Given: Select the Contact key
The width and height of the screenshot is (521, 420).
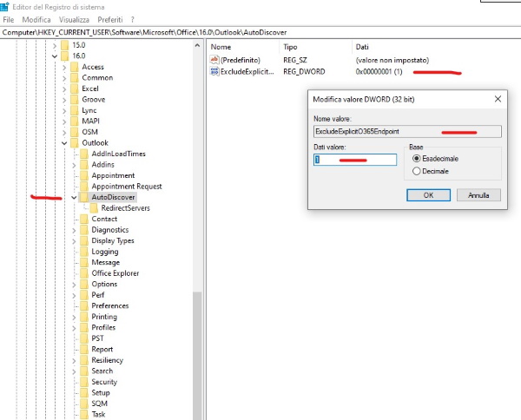Looking at the screenshot, I should 104,220.
